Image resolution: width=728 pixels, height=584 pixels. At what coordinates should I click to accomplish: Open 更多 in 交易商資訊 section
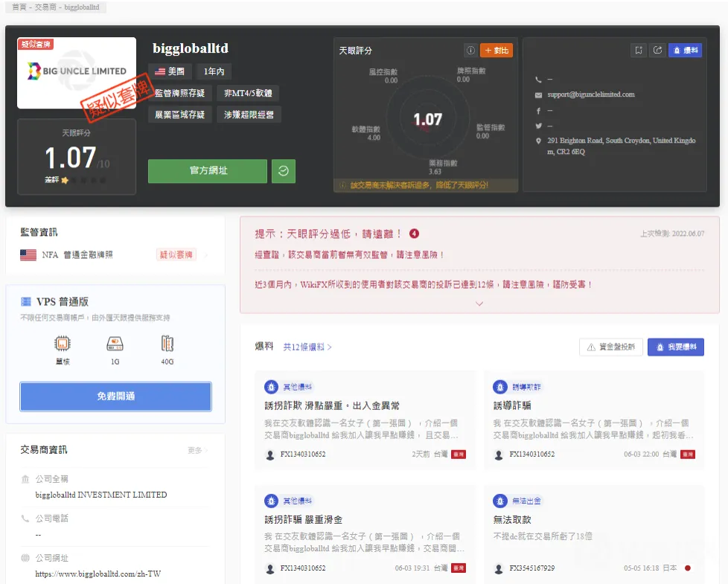coord(197,450)
